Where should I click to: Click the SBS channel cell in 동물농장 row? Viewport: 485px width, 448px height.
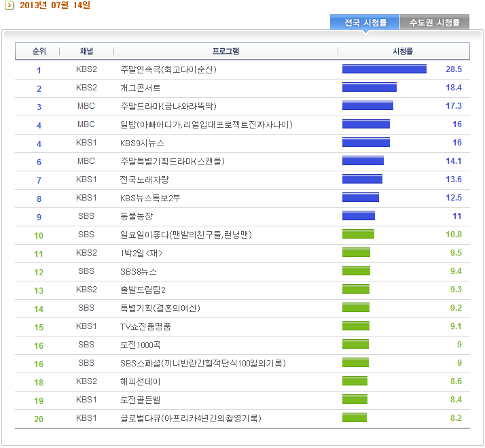(x=86, y=216)
